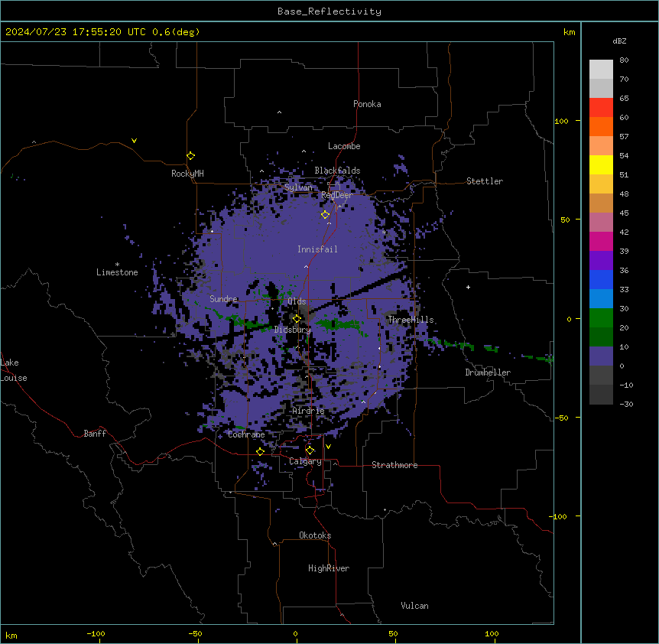
Task: Click the Strathmore label
Action: 394,465
